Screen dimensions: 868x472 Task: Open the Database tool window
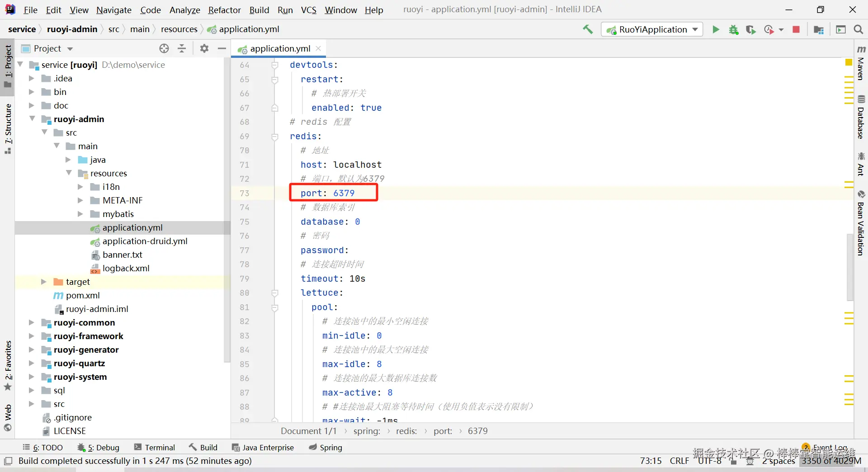[x=861, y=117]
